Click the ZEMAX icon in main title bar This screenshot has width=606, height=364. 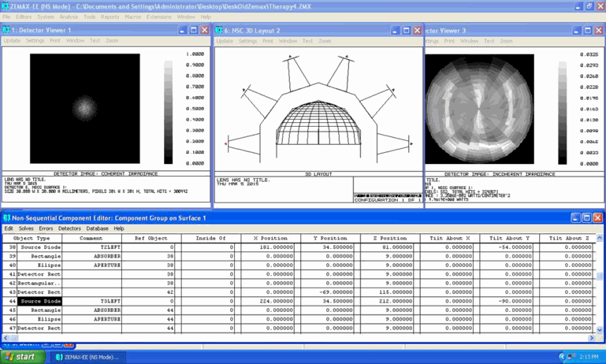coord(6,6)
